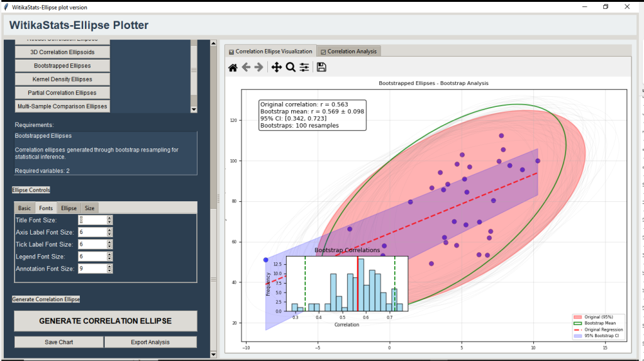Select the Basic controls tab
The image size is (644, 361).
tap(25, 208)
